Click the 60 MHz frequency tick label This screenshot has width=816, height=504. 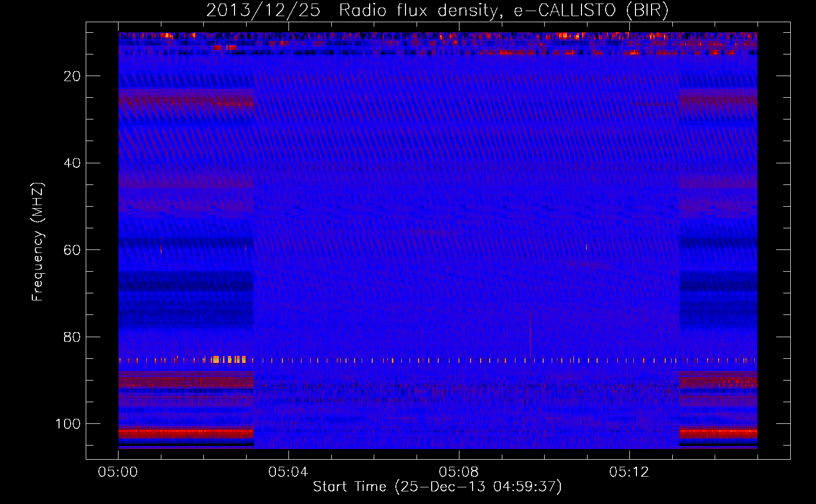(x=73, y=250)
